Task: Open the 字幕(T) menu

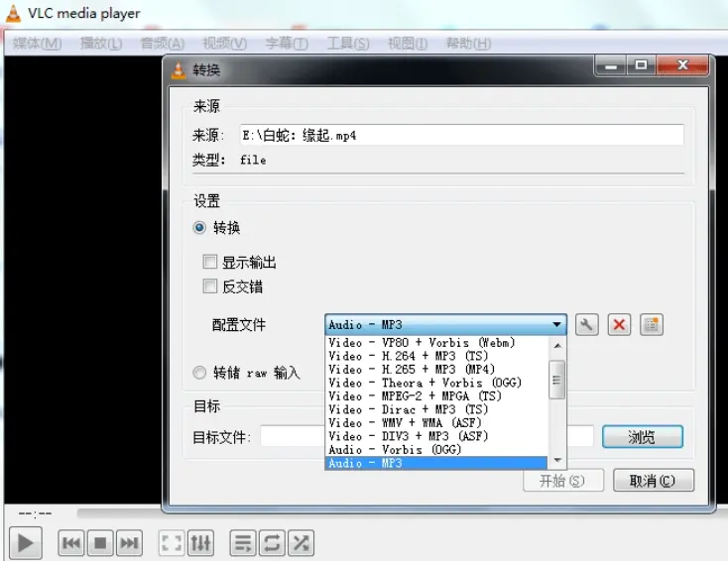Action: [287, 44]
